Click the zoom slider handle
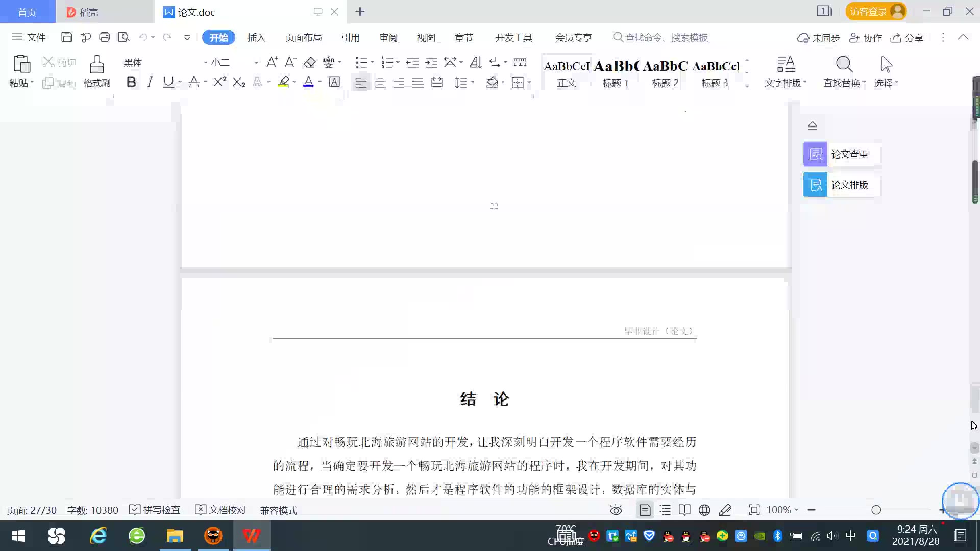 (876, 510)
